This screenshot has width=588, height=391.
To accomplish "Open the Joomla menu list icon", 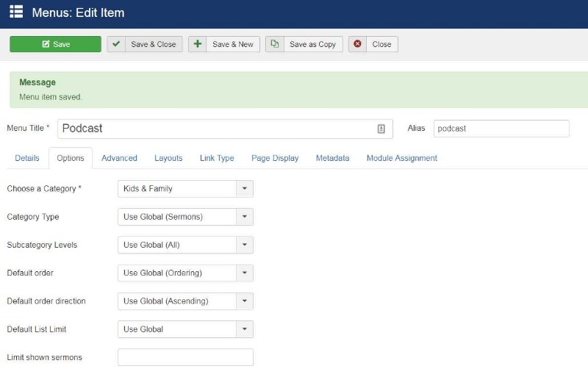I will pos(16,12).
